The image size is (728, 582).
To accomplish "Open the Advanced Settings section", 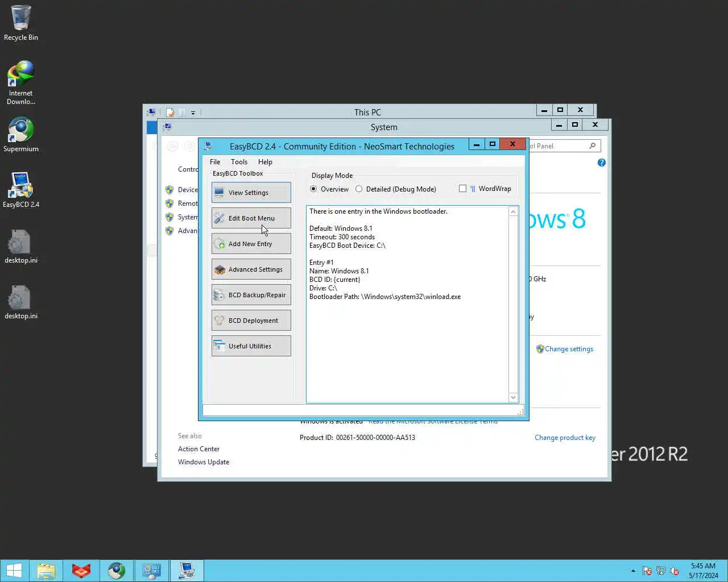I will (x=251, y=269).
